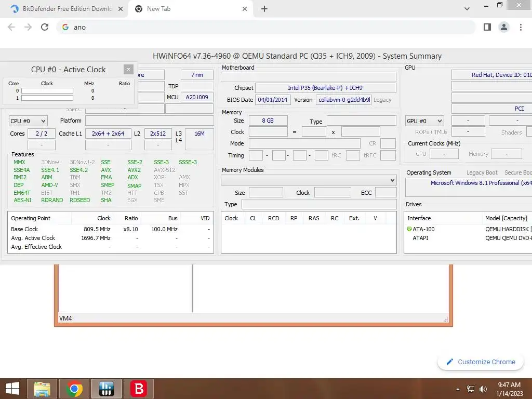Click the Model [Capacity] column header
Viewport: 532px width, 399px height.
click(507, 218)
